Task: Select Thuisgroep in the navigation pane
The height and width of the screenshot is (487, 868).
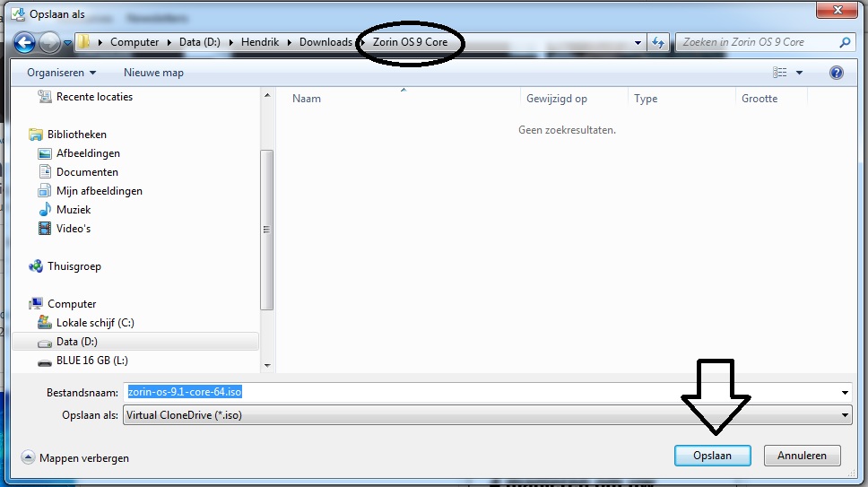Action: (x=74, y=266)
